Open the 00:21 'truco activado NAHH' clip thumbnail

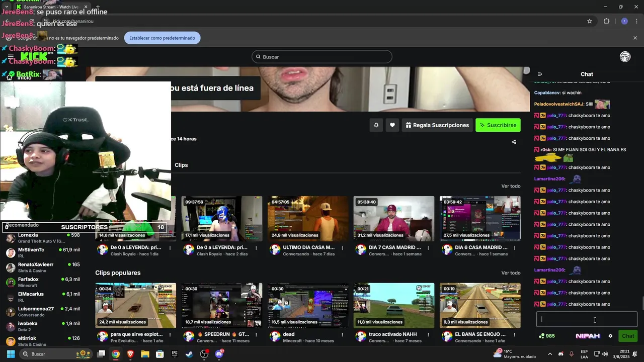pos(394,306)
